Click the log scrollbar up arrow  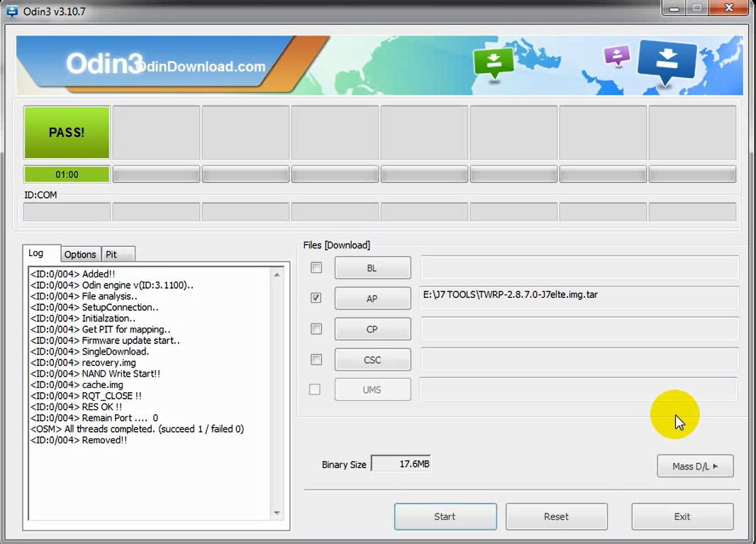tap(277, 275)
